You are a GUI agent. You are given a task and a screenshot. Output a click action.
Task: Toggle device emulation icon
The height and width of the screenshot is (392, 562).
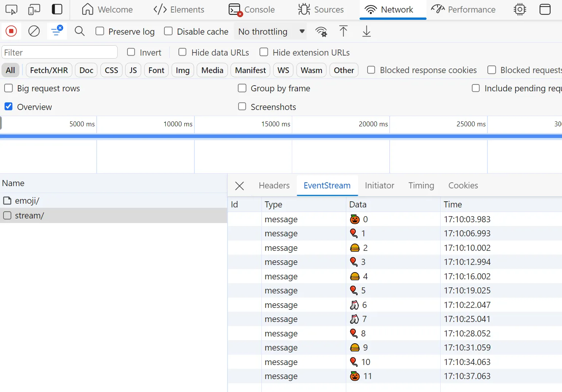pyautogui.click(x=34, y=10)
